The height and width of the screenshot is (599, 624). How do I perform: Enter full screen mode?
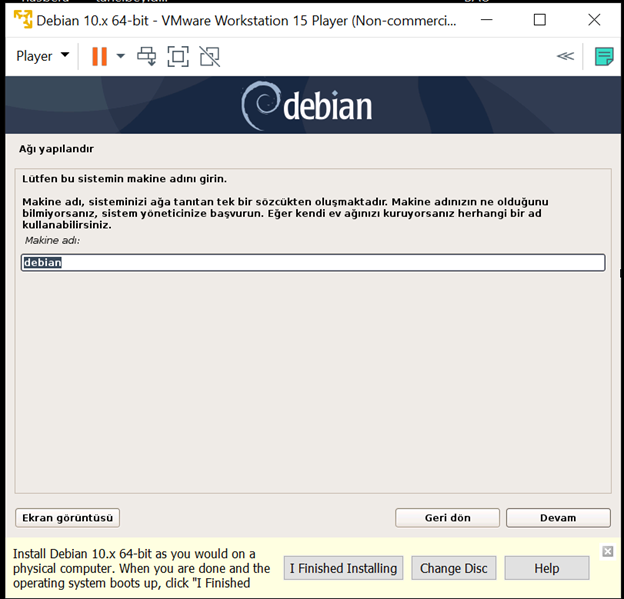click(178, 56)
